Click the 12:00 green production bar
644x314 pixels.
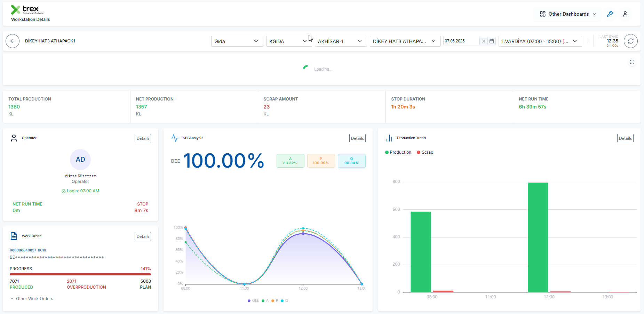(x=538, y=237)
